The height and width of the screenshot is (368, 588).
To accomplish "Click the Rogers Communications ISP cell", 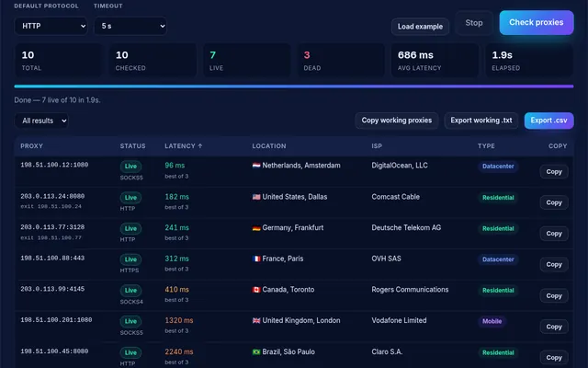I will (410, 290).
